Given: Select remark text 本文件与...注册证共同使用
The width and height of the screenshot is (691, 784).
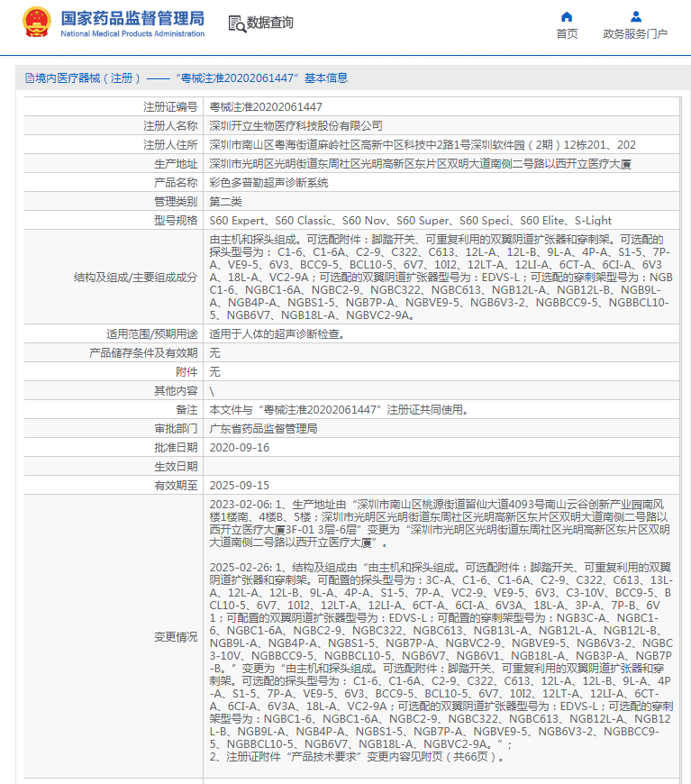Looking at the screenshot, I should click(339, 410).
